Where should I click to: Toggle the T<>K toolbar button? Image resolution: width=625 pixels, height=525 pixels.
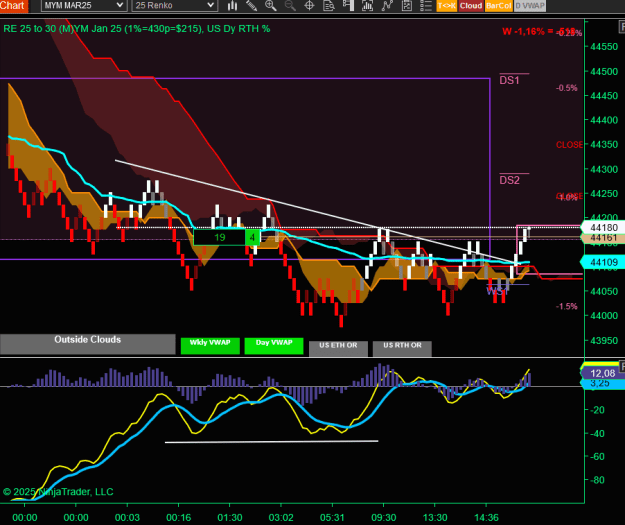[446, 6]
